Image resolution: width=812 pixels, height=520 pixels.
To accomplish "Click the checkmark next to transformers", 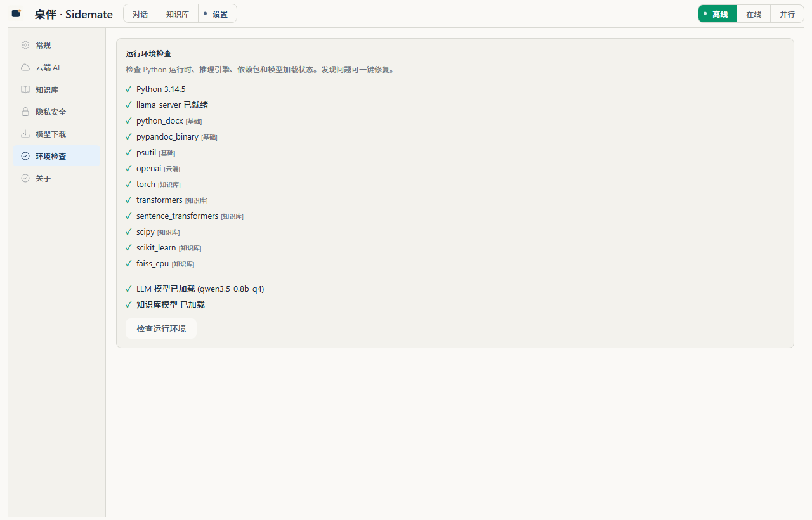I will click(x=129, y=200).
